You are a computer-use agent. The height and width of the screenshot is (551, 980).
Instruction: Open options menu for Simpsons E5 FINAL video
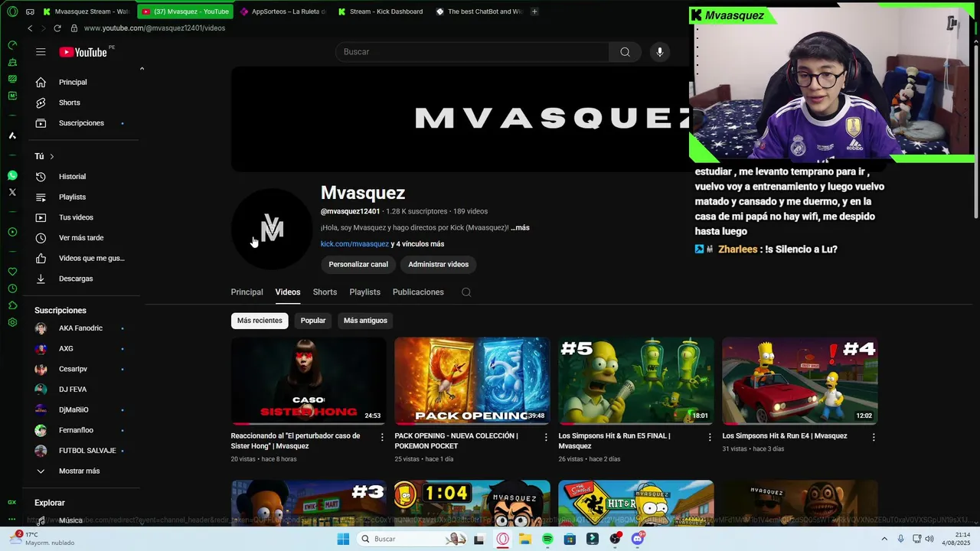click(710, 437)
